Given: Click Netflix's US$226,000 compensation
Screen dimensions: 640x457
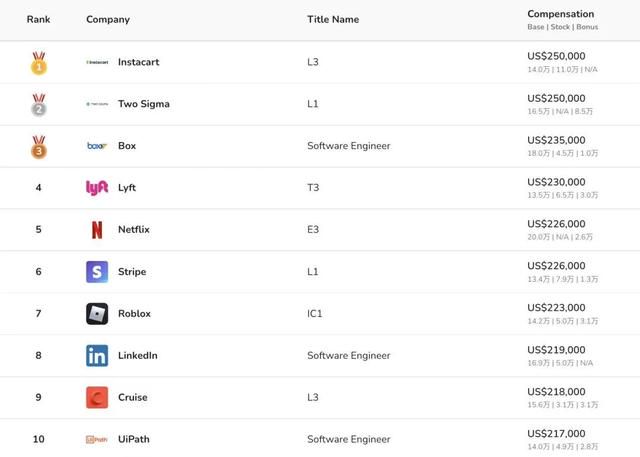Looking at the screenshot, I should (x=556, y=224).
